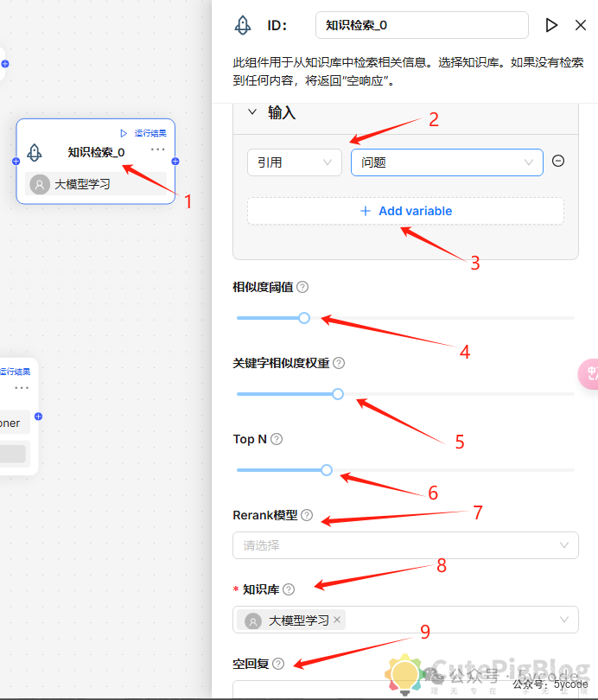Screen dimensions: 598x700
Task: Click the run play icon beside the ID field
Action: click(x=551, y=25)
